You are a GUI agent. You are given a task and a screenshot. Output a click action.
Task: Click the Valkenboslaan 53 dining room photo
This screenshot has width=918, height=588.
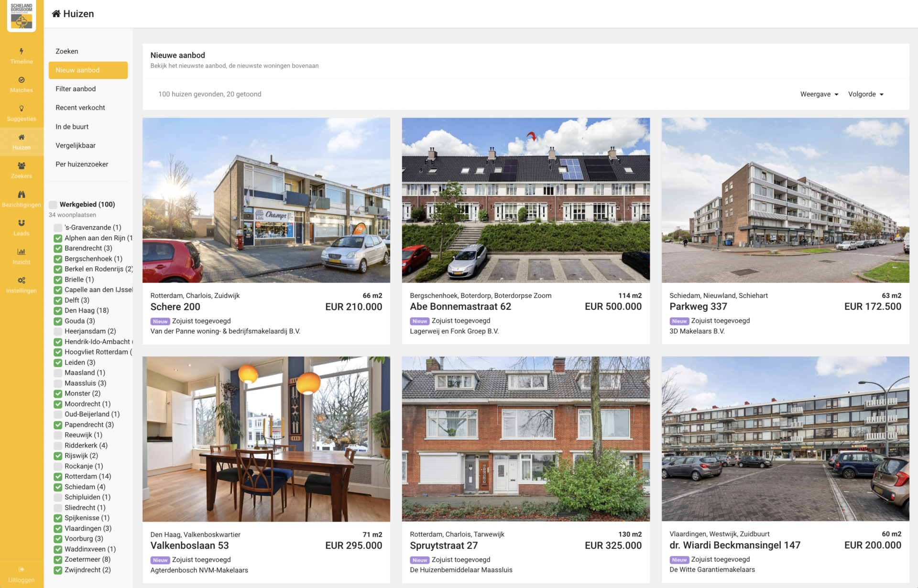point(266,439)
